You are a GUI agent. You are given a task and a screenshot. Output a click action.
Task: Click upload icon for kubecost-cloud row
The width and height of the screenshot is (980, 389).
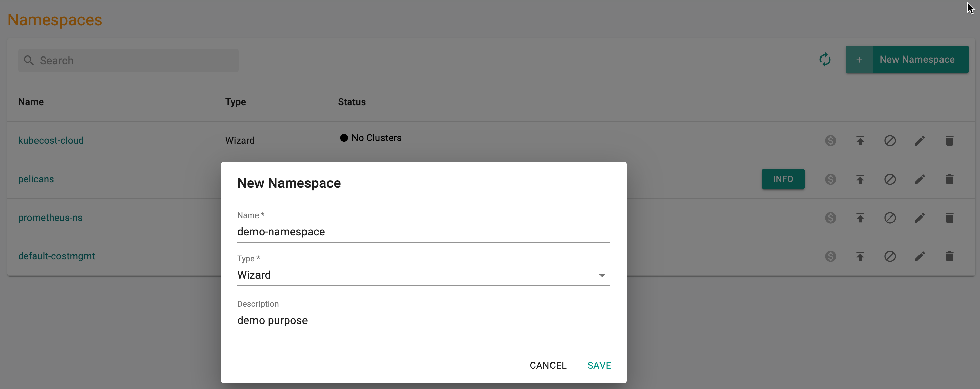coord(860,141)
